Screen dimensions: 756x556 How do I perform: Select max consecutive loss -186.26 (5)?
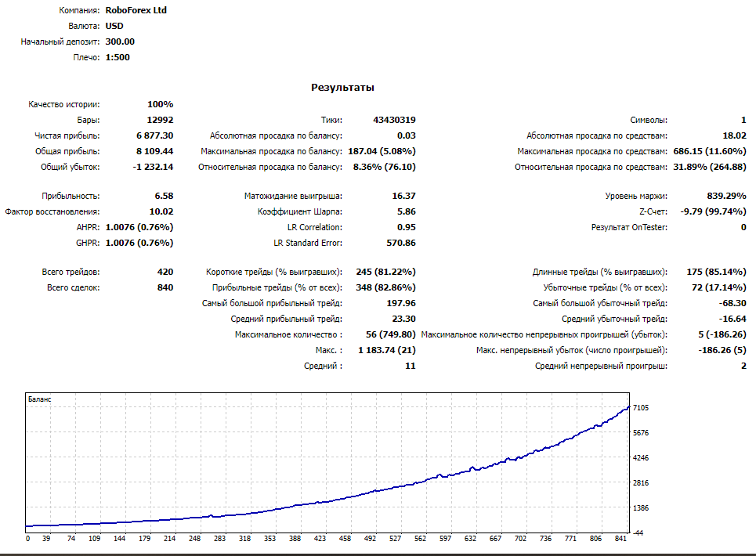722,350
